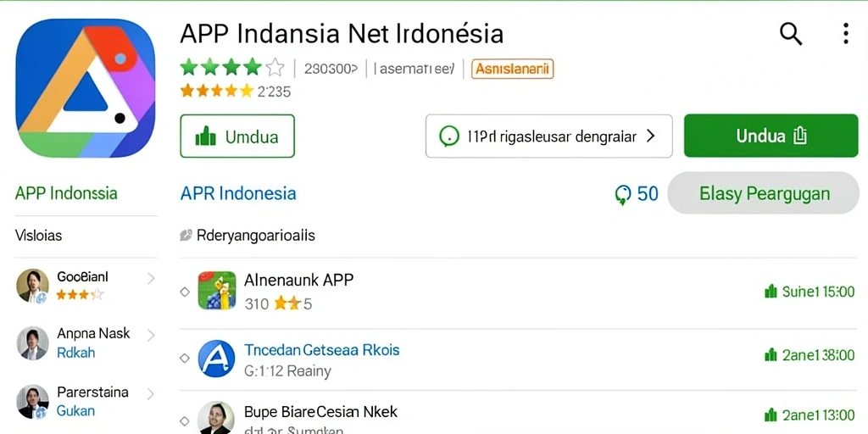Click the bar chart icon beside Suhe1 15:00
This screenshot has height=434, width=868.
771,292
